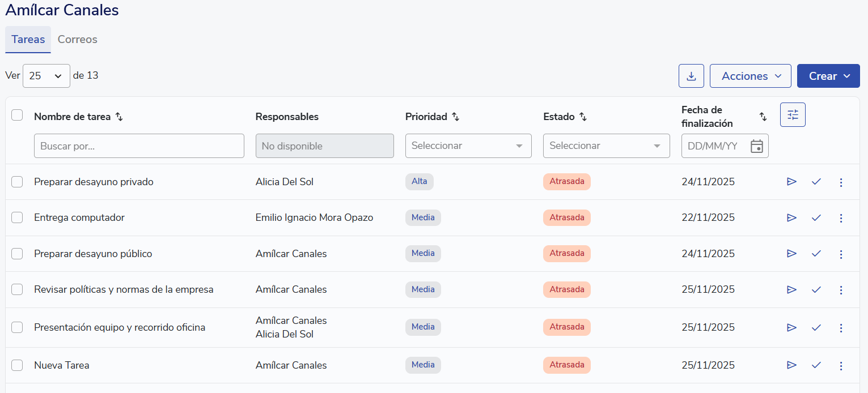868x393 pixels.
Task: Open more options for Nueva Tarea row
Action: point(841,365)
